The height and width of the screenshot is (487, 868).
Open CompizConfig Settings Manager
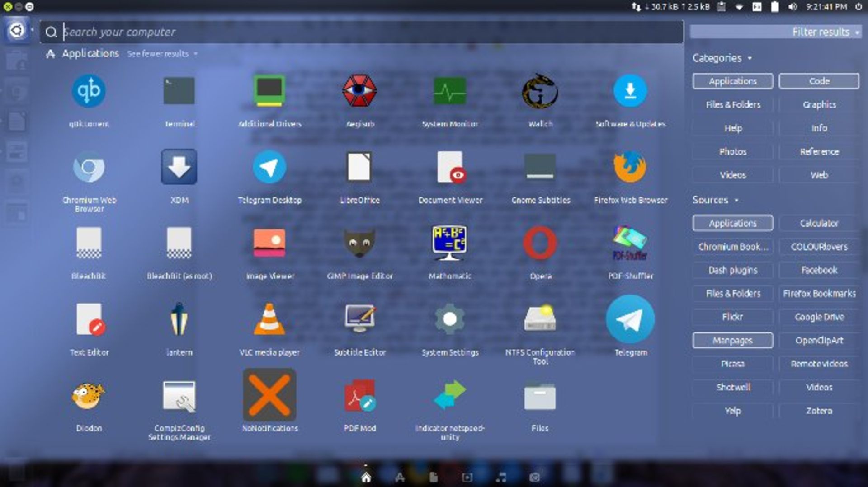[179, 397]
